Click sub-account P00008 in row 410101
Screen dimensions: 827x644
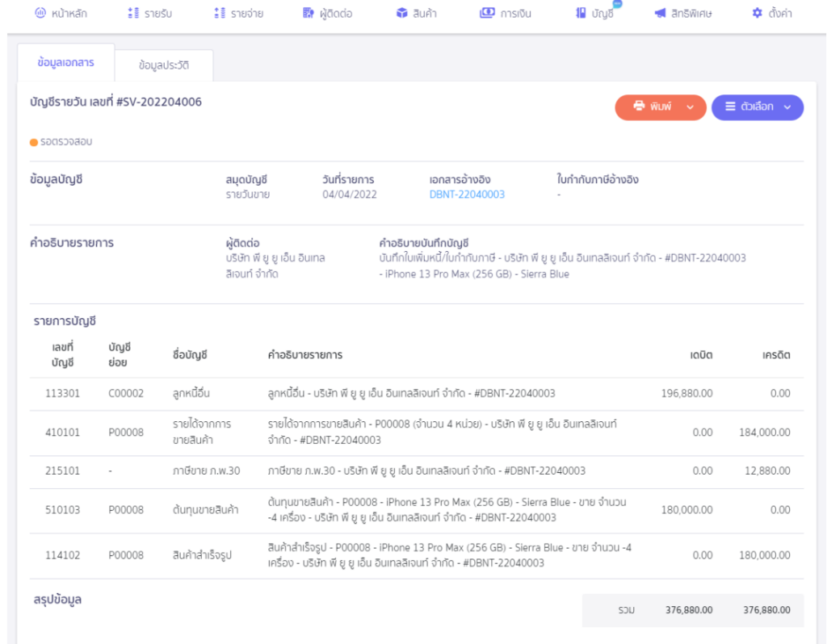tap(126, 432)
